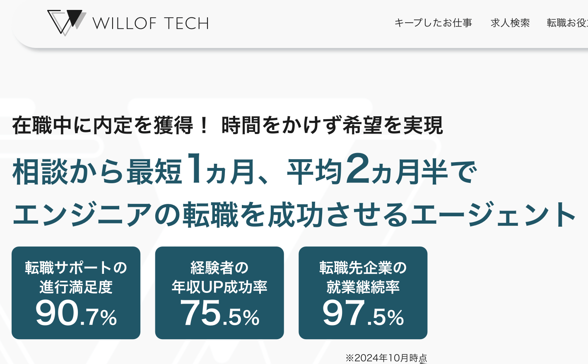Click the ※2024年10月時点 footnote link
Viewport: 588px width, 364px height.
pyautogui.click(x=387, y=357)
